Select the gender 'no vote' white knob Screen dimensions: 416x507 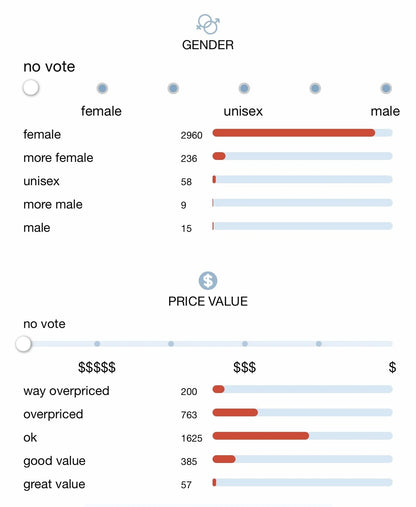[31, 88]
